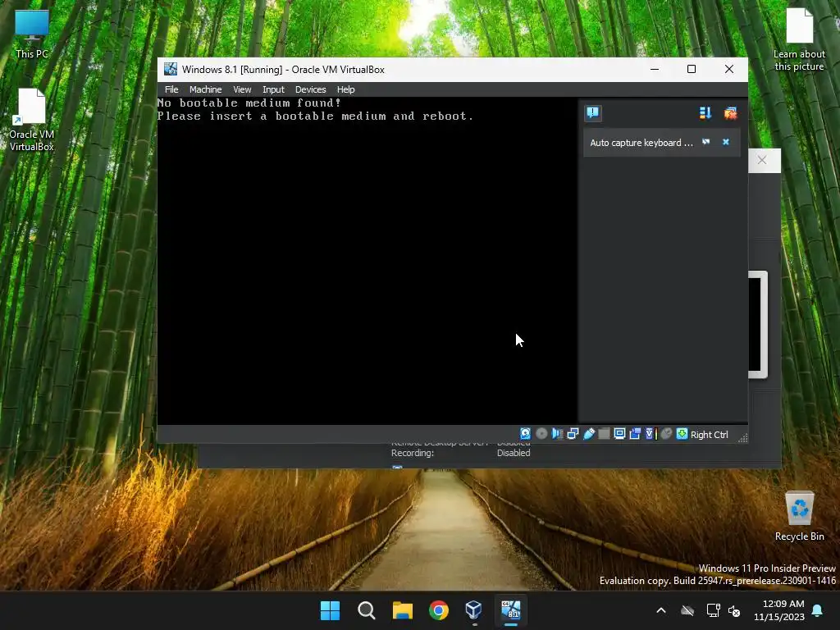Click the USB devices status icon
The width and height of the screenshot is (840, 630).
[588, 434]
